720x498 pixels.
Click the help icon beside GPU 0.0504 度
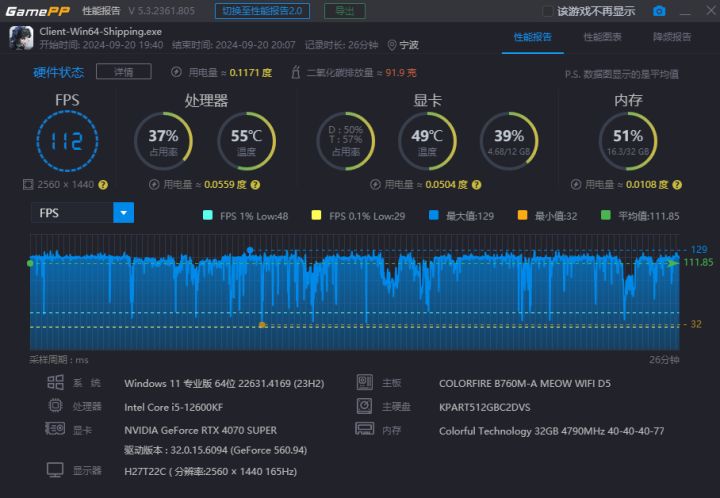tap(477, 185)
